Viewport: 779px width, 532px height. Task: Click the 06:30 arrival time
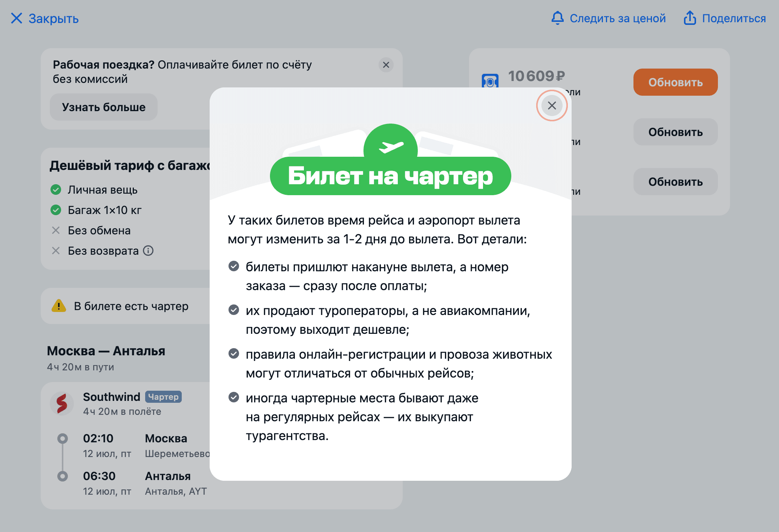click(x=99, y=476)
